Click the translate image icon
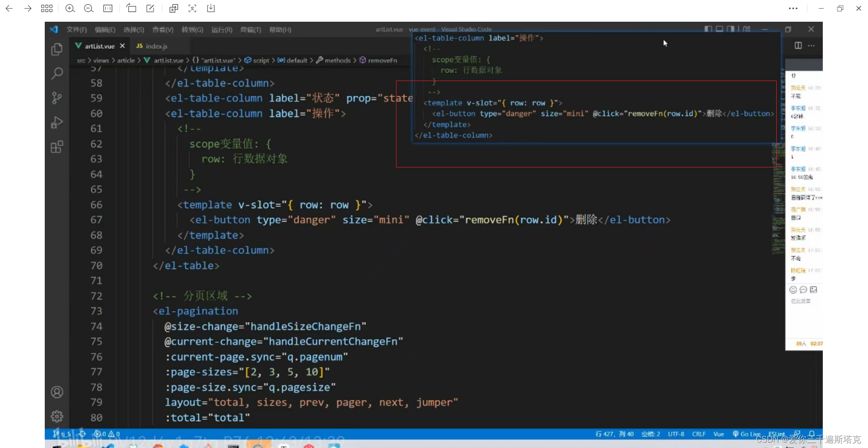Image resolution: width=868 pixels, height=448 pixels. [x=174, y=8]
